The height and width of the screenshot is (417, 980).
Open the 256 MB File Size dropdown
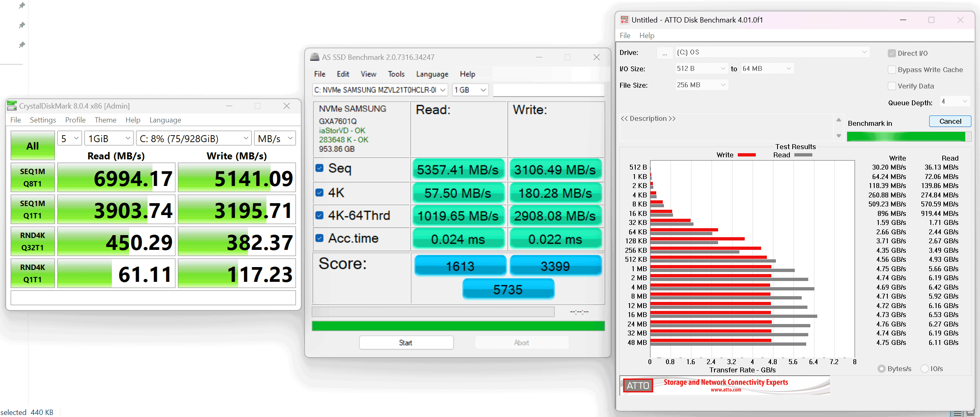pyautogui.click(x=701, y=85)
